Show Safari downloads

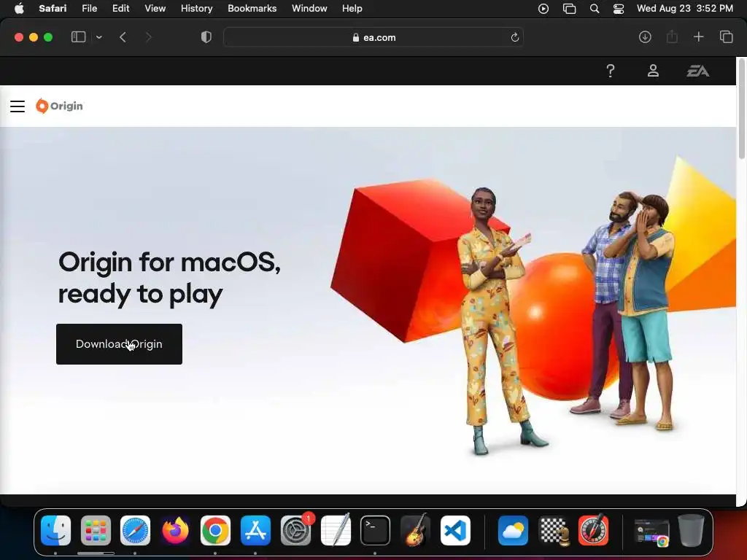click(x=645, y=37)
